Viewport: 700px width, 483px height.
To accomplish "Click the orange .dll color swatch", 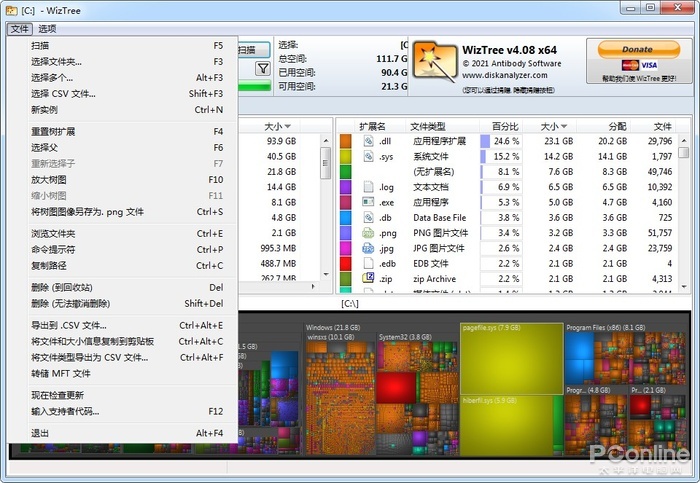I will click(346, 141).
